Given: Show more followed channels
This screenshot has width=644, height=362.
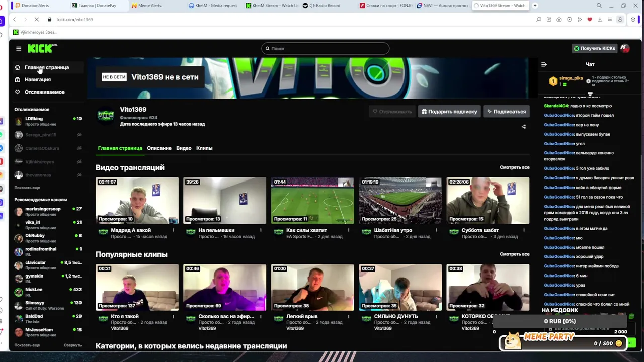Looking at the screenshot, I should click(x=27, y=188).
